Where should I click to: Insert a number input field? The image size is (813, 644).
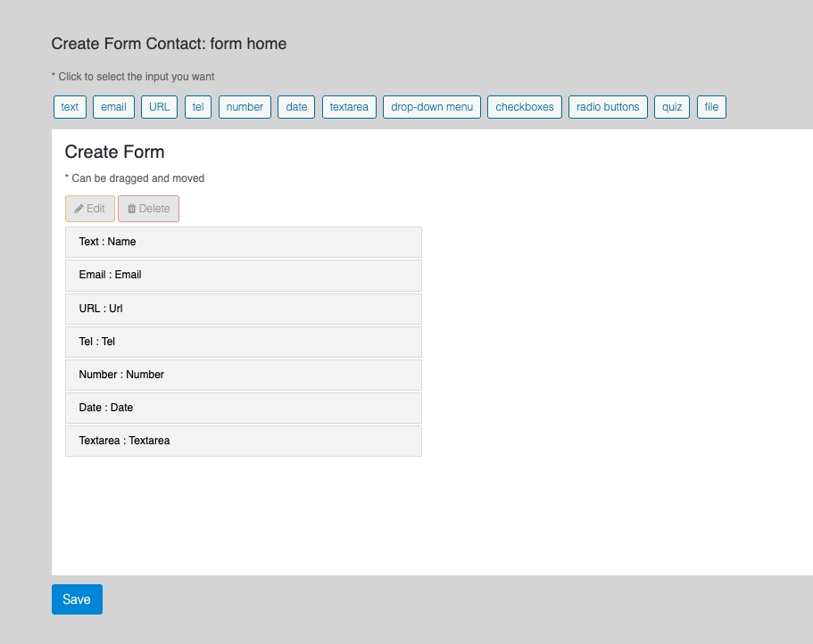pos(245,107)
